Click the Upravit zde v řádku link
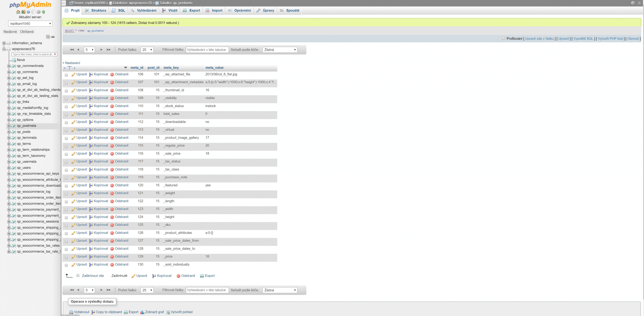Screen dimensions: 644x316 click(x=539, y=38)
